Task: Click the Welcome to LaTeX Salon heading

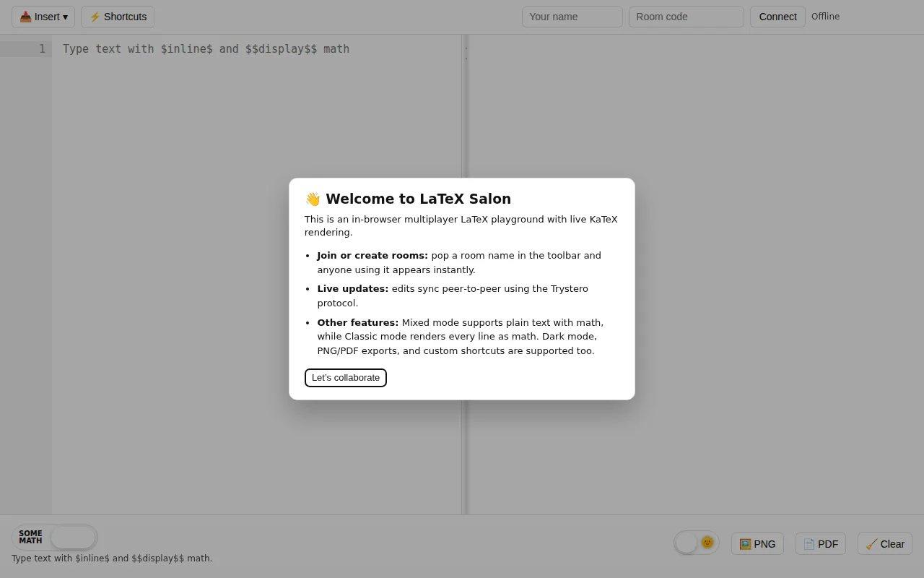Action: click(408, 199)
